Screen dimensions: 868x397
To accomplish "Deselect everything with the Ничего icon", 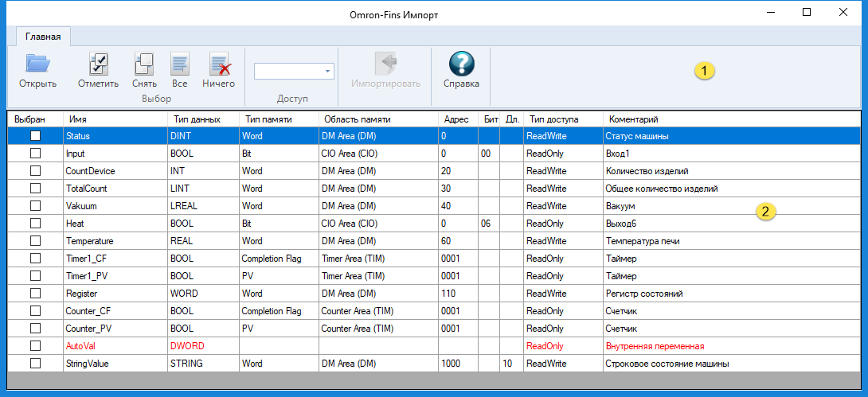I will point(219,64).
